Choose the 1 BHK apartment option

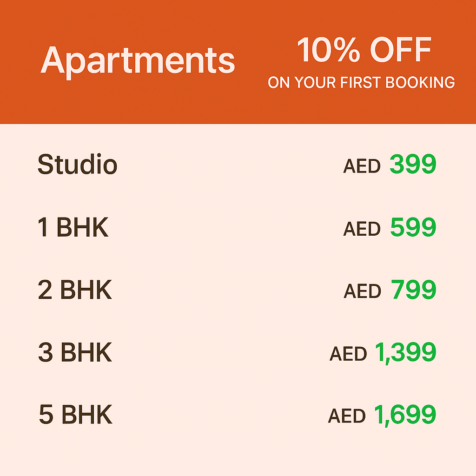tap(73, 228)
